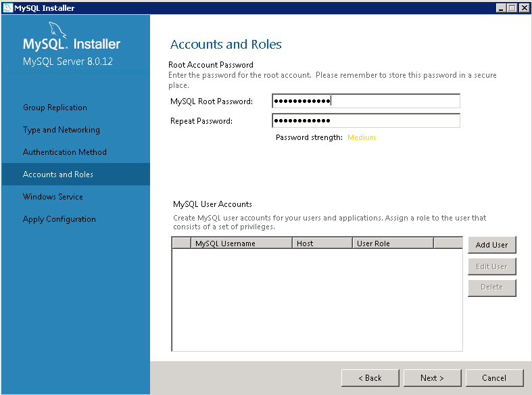Click in the Repeat Password field
The width and height of the screenshot is (532, 395).
(365, 121)
